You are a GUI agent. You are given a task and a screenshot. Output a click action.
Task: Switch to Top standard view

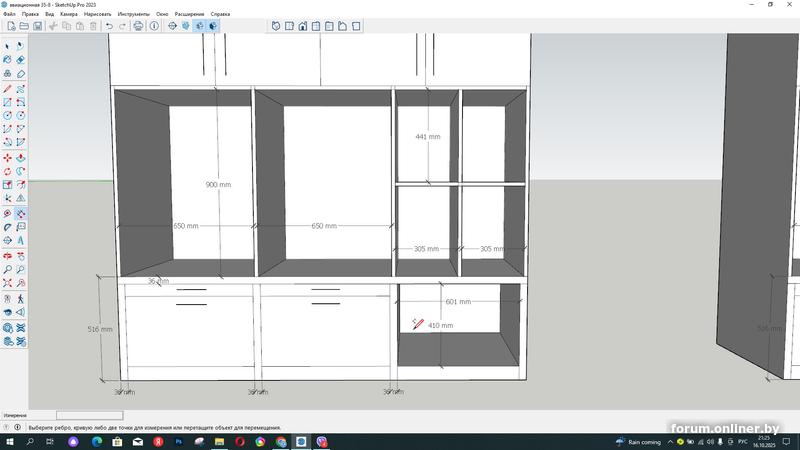coord(289,26)
